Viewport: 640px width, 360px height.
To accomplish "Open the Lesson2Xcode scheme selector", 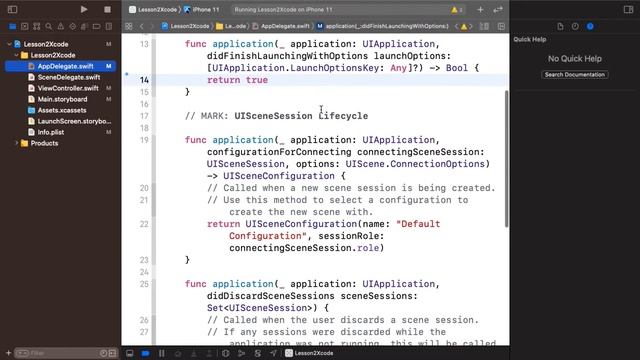I will tap(153, 9).
